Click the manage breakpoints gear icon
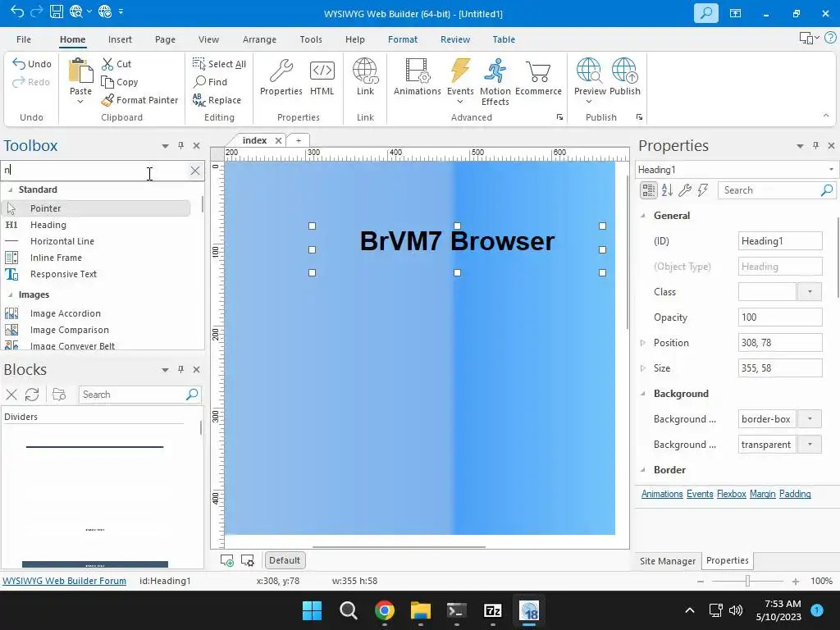Screen dimensions: 840x630 pos(248,560)
